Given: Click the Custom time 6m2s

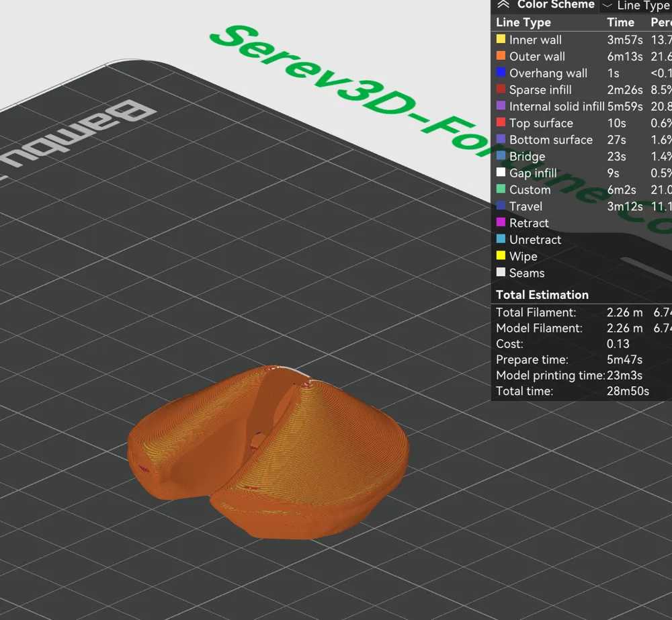Looking at the screenshot, I should (621, 190).
